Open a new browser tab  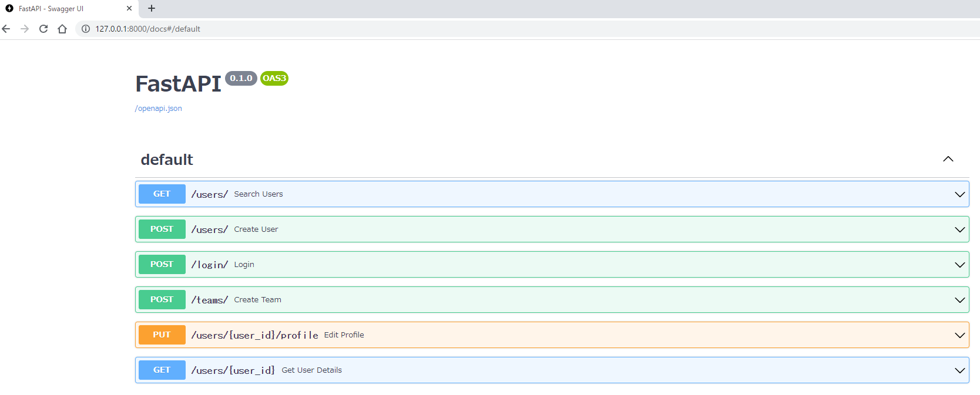pos(152,8)
